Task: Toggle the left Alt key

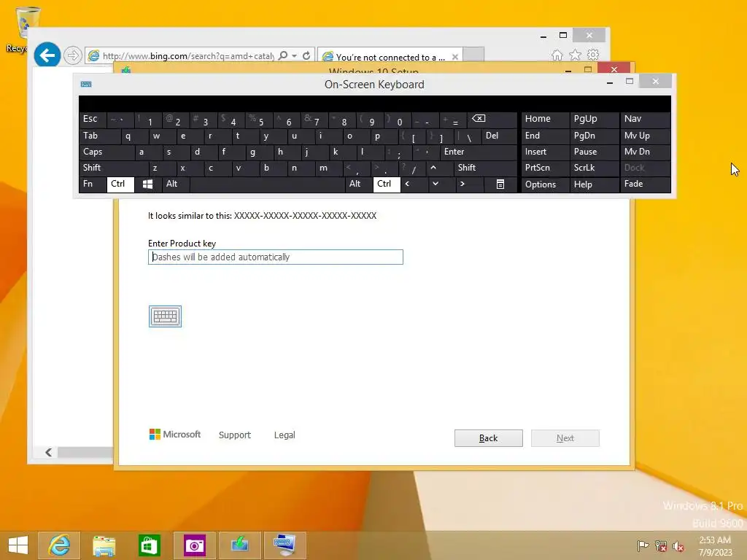Action: point(175,184)
